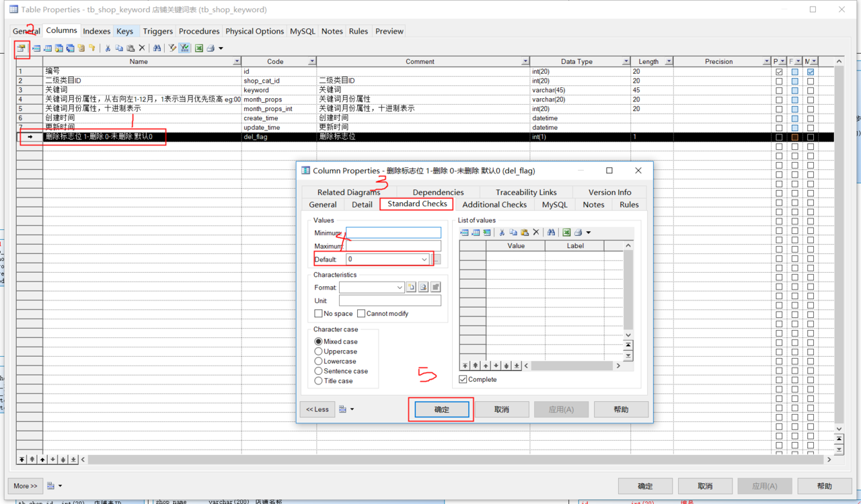Click Insert a Row icon in Columns toolbar
The width and height of the screenshot is (861, 504).
pos(36,48)
